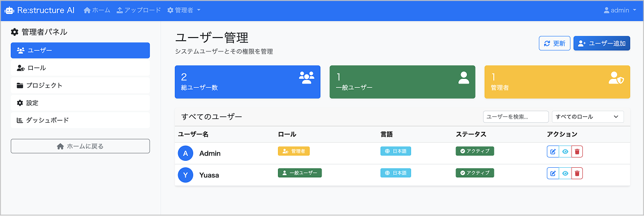Click the user name text Yuasa
This screenshot has height=216, width=644.
click(x=210, y=175)
